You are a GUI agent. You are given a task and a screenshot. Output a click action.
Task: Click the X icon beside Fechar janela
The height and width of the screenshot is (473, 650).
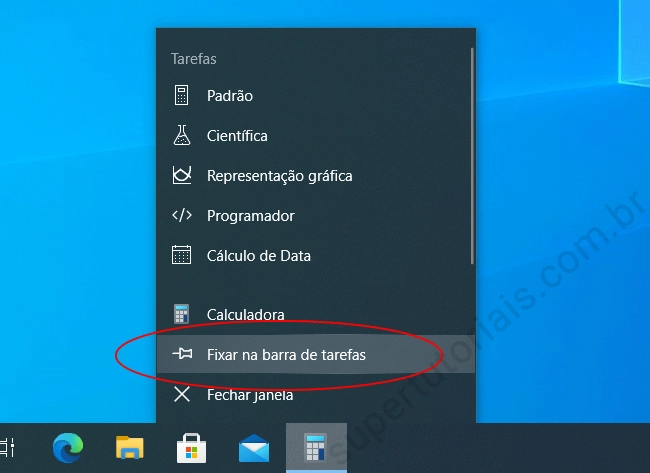point(182,394)
